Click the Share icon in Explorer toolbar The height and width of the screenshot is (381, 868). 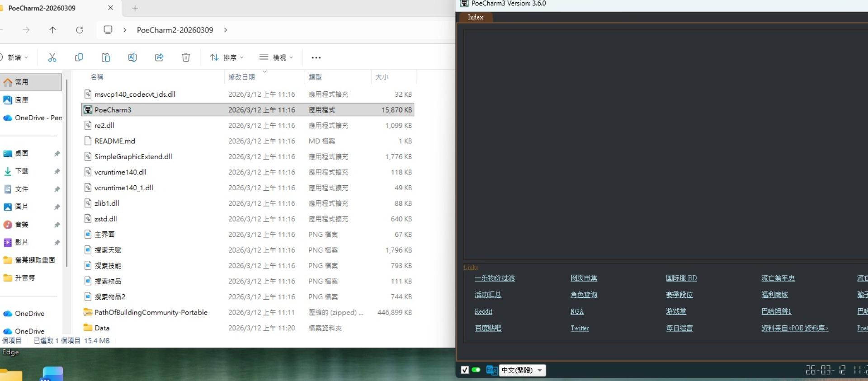click(x=159, y=57)
